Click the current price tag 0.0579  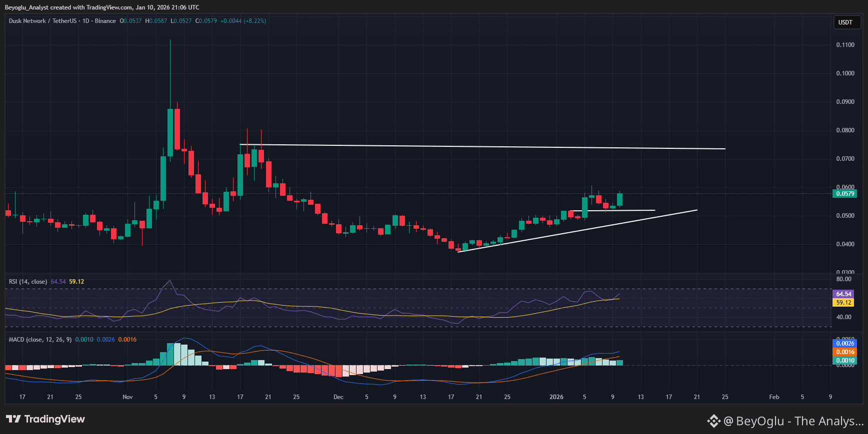click(844, 194)
